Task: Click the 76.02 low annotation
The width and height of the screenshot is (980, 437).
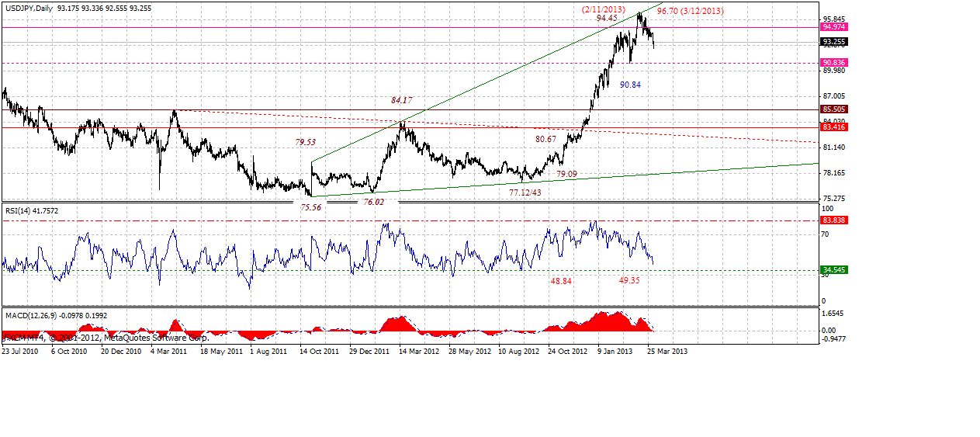Action: 374,202
